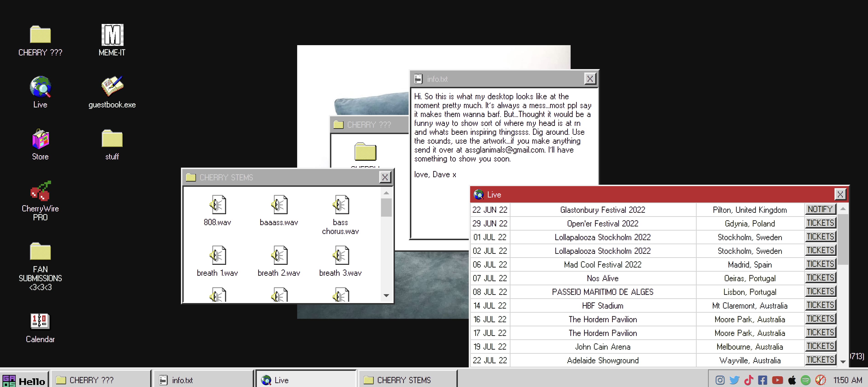Open the MEME-IT desktop icon
The width and height of the screenshot is (868, 387).
(112, 35)
